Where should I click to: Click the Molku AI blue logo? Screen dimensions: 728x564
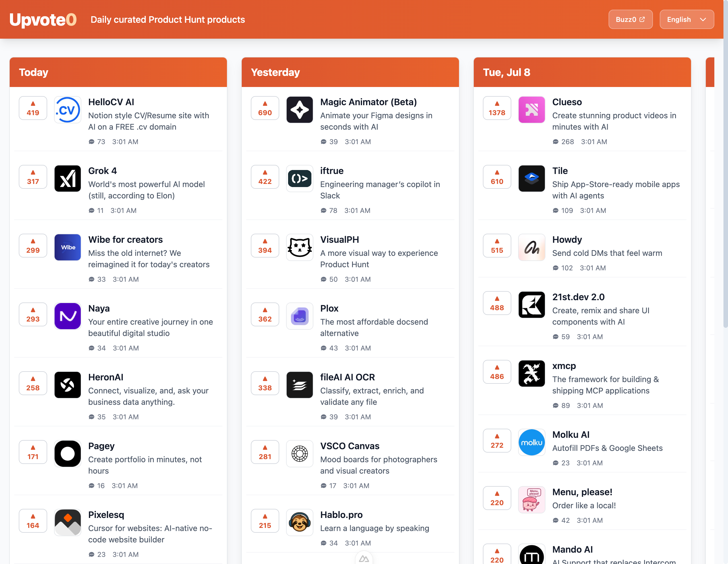[531, 442]
